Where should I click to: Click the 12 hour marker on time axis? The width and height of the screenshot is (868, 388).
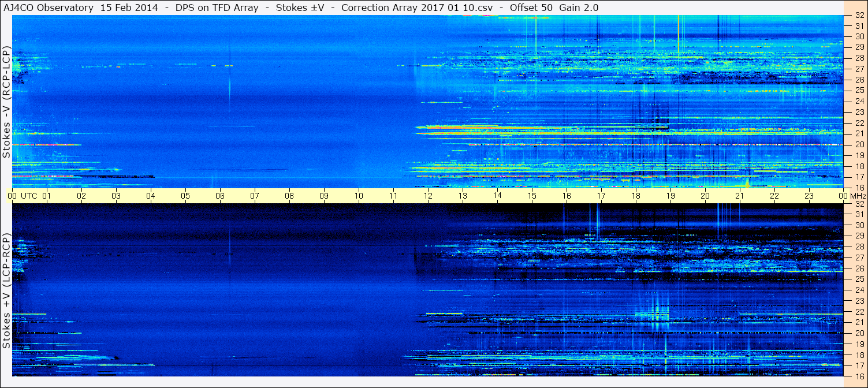(x=428, y=196)
